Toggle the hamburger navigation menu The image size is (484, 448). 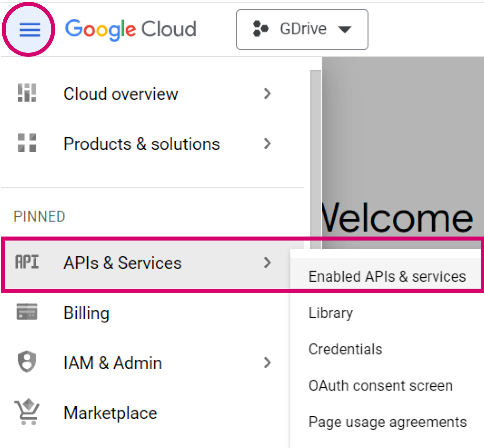(x=29, y=30)
